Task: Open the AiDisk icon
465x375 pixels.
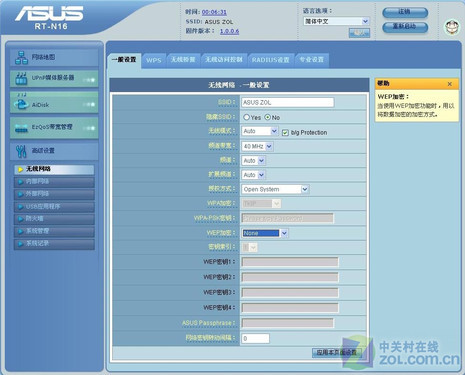Action: [x=21, y=102]
